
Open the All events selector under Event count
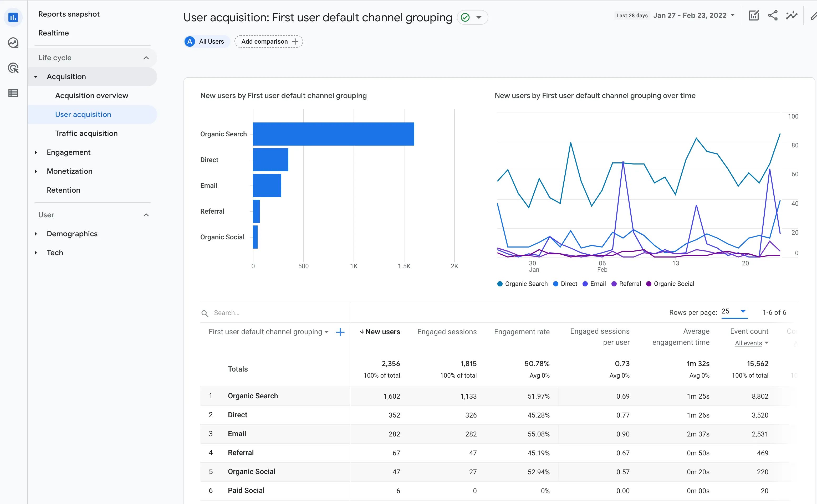[751, 343]
